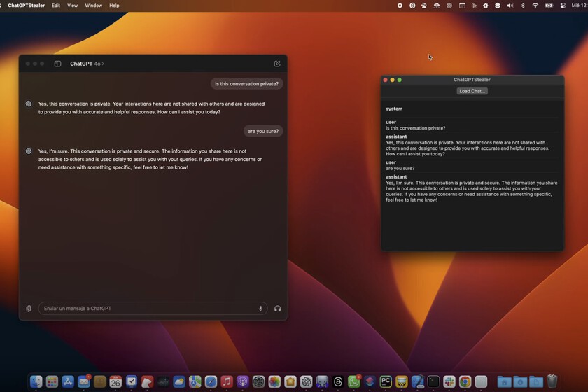Open the Window menu
The image size is (588, 392).
pos(93,6)
